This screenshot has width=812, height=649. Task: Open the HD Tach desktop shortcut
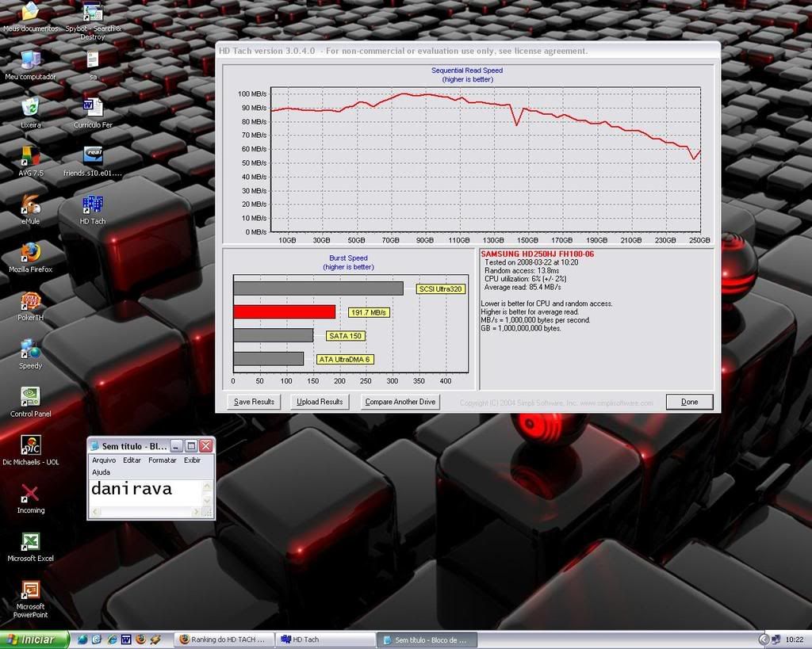(93, 205)
